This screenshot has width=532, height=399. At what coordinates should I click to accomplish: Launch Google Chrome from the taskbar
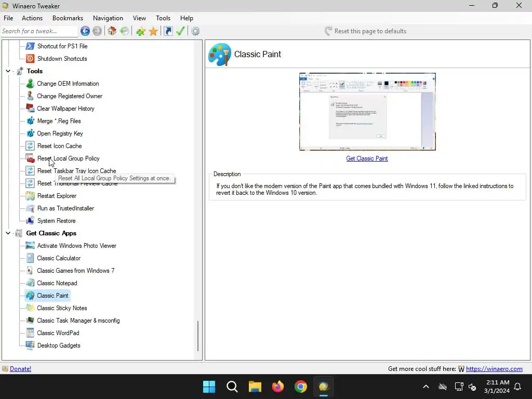(301, 387)
